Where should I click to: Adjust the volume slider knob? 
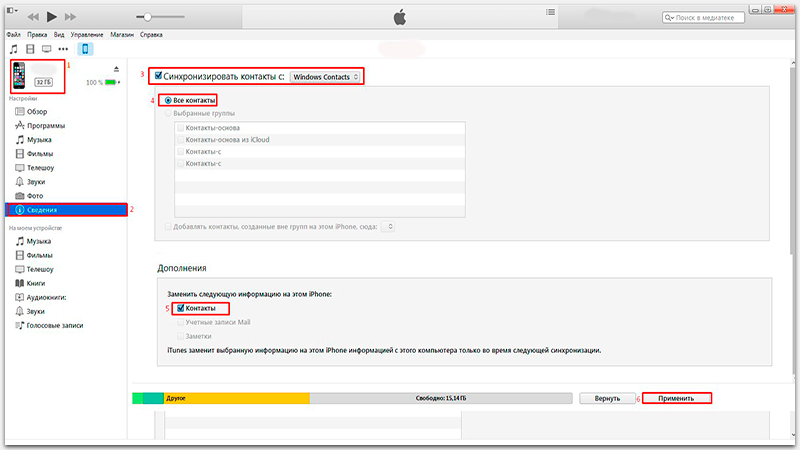tap(147, 17)
